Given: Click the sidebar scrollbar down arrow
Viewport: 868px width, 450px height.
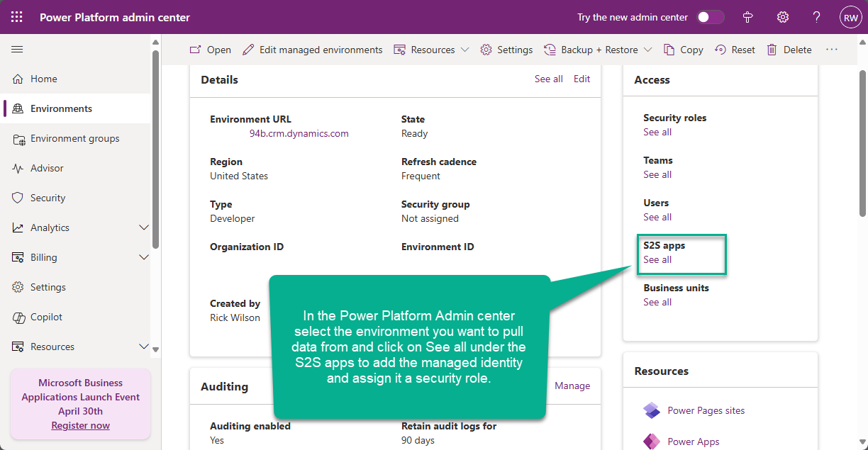Looking at the screenshot, I should (x=155, y=349).
